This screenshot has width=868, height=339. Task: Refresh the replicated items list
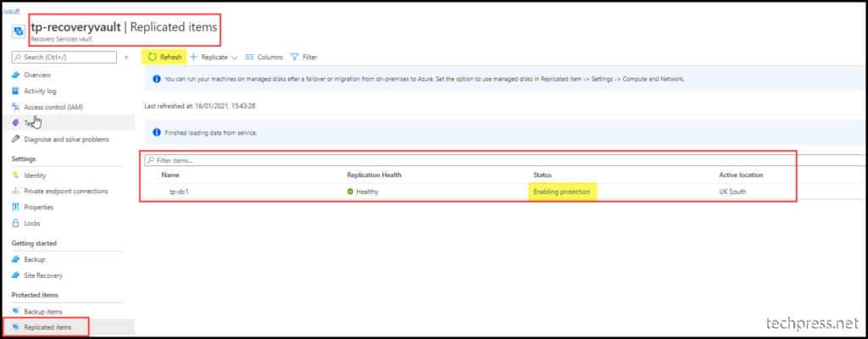coord(164,57)
